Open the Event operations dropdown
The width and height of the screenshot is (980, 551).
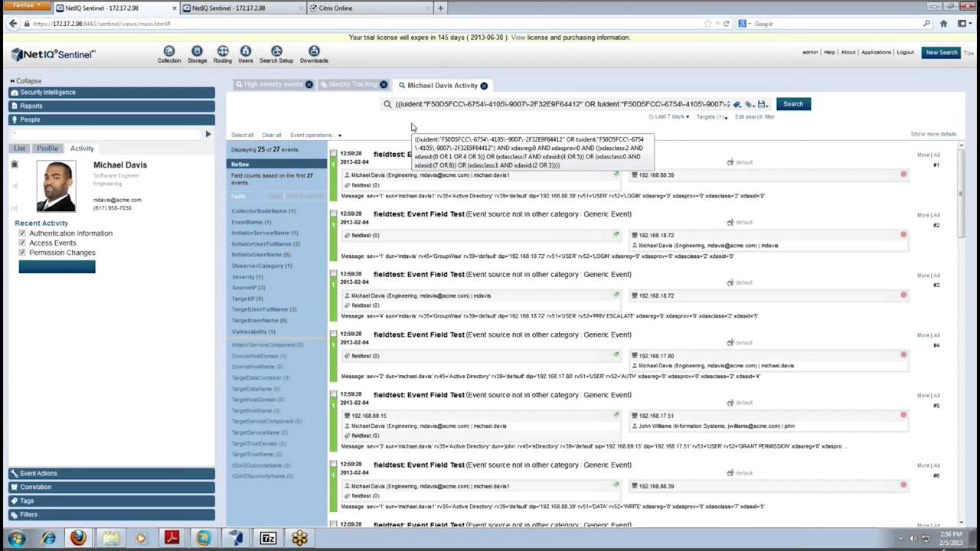click(315, 135)
